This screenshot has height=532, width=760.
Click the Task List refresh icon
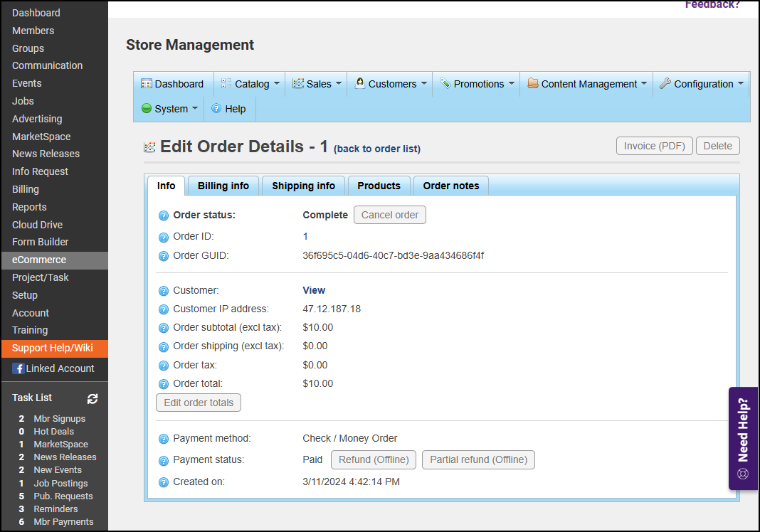click(93, 399)
